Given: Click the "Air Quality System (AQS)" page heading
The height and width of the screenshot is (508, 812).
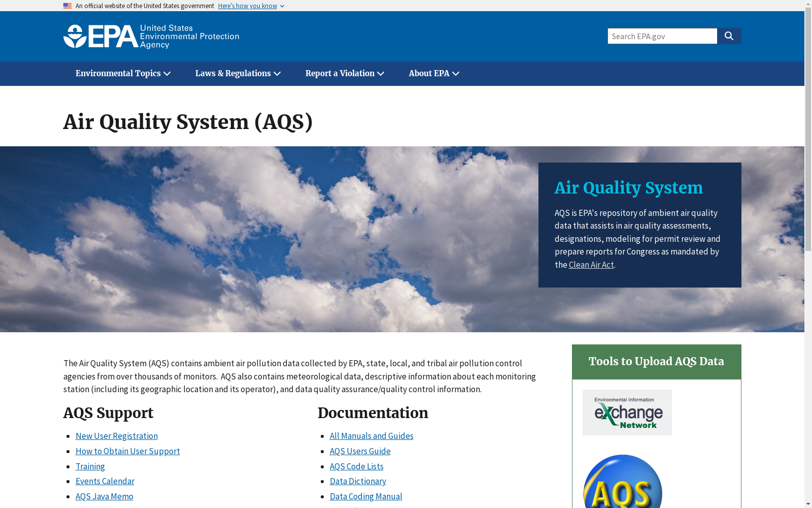Looking at the screenshot, I should 188,122.
